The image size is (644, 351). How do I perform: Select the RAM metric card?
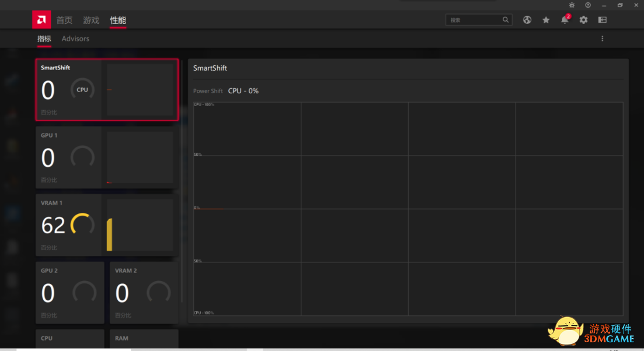144,339
